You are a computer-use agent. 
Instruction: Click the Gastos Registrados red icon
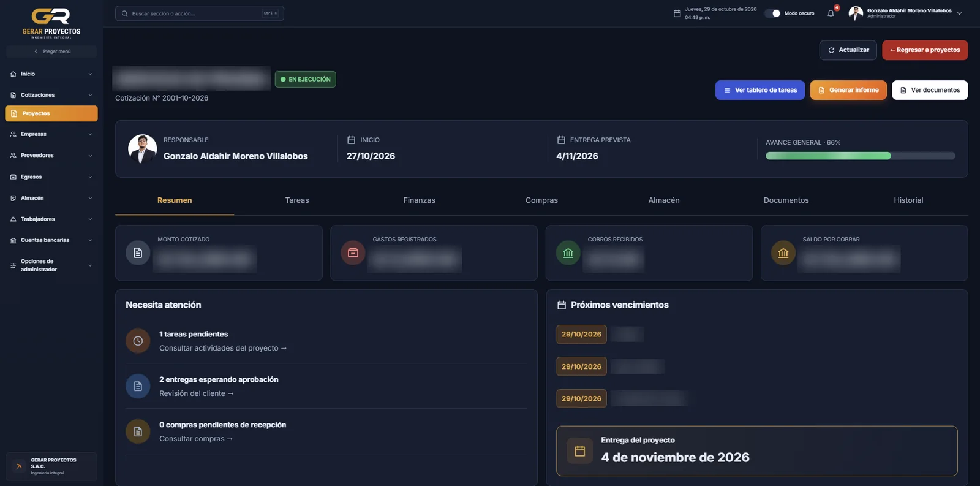click(x=353, y=253)
